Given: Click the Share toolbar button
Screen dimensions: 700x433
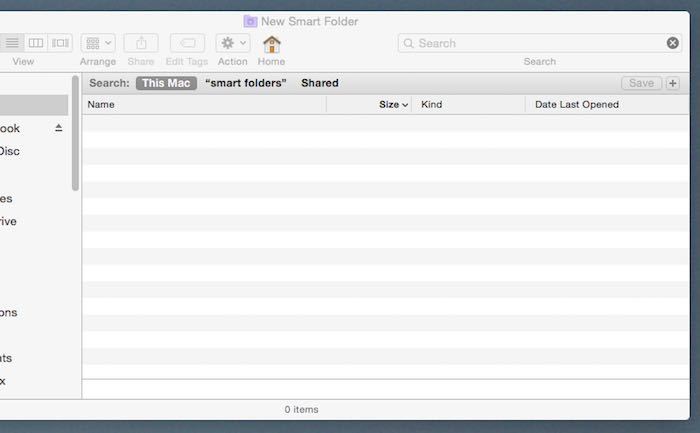Looking at the screenshot, I should 141,43.
